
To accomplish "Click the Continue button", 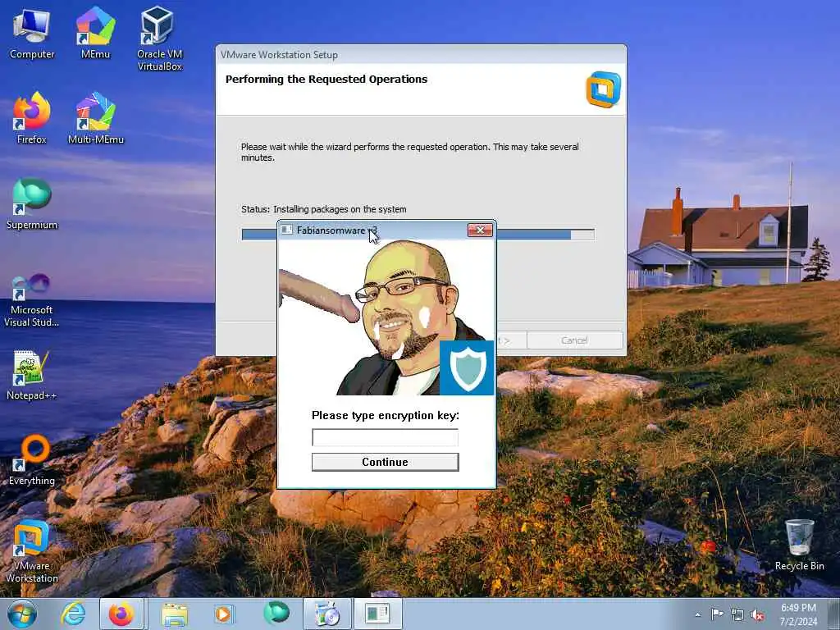I will click(386, 462).
